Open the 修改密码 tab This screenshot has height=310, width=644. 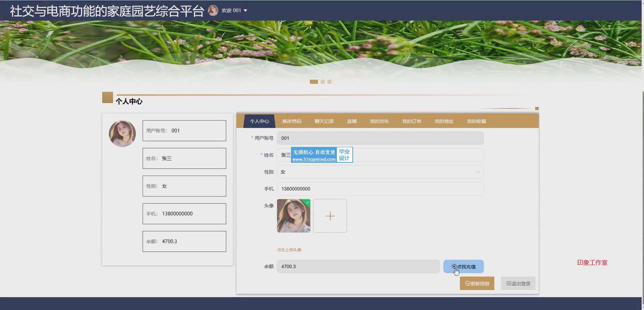point(292,121)
